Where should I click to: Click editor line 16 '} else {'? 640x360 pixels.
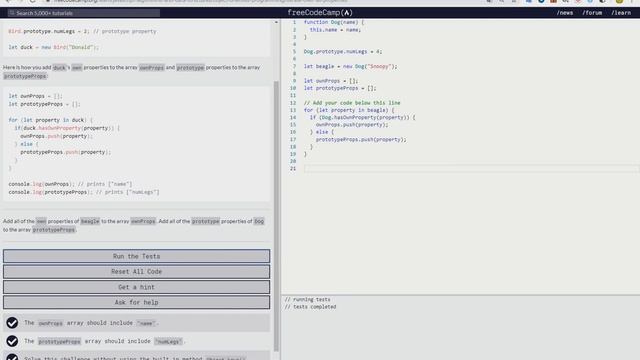322,132
